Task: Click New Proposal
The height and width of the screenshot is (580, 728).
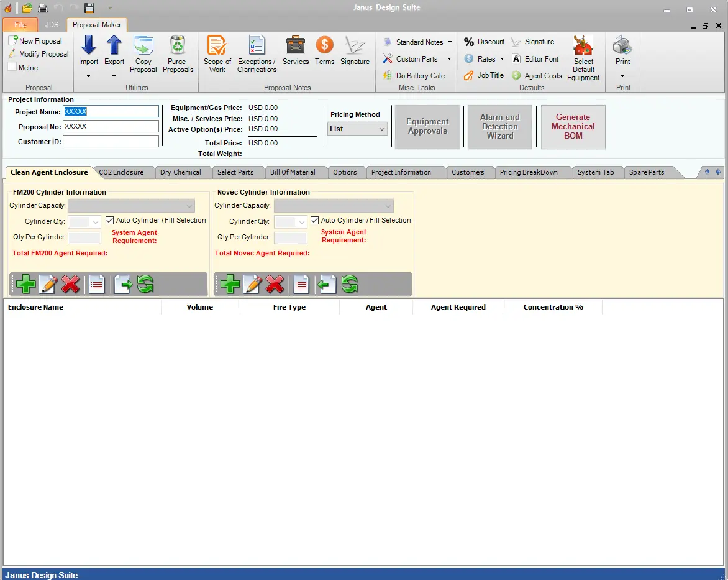Action: click(x=35, y=41)
